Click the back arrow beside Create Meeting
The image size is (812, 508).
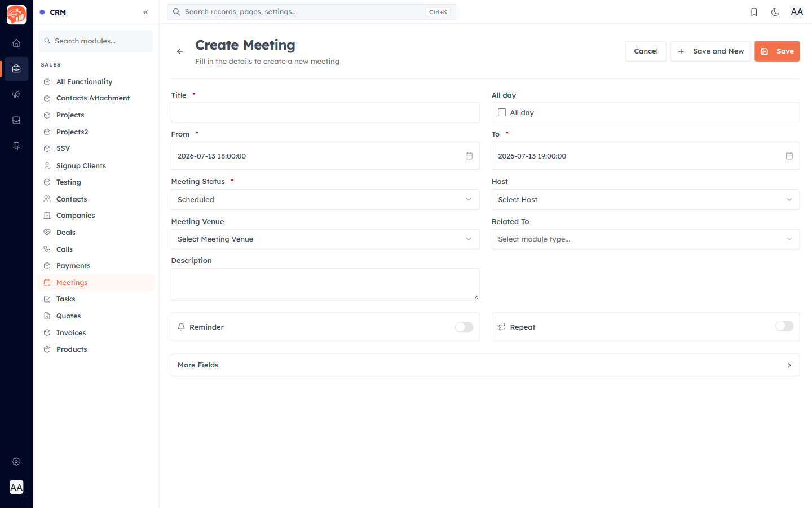coord(180,51)
